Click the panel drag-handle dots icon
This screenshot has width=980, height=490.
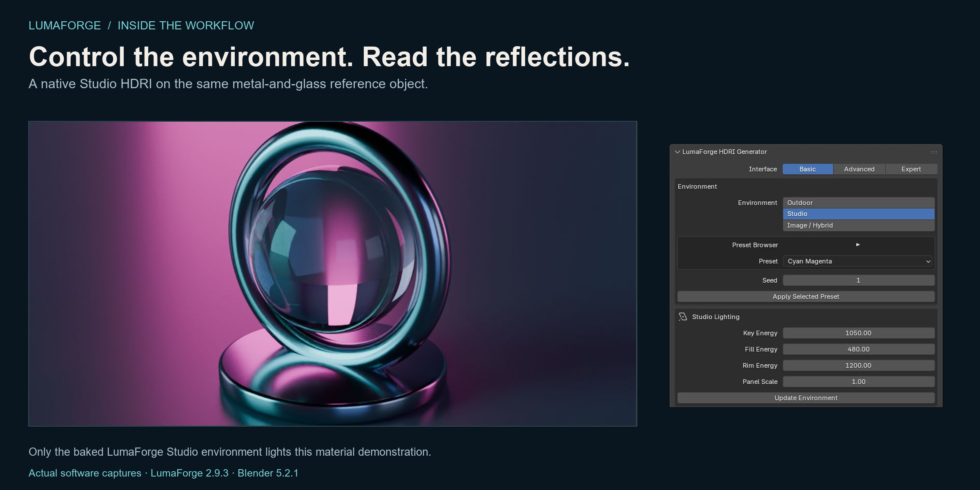click(934, 152)
